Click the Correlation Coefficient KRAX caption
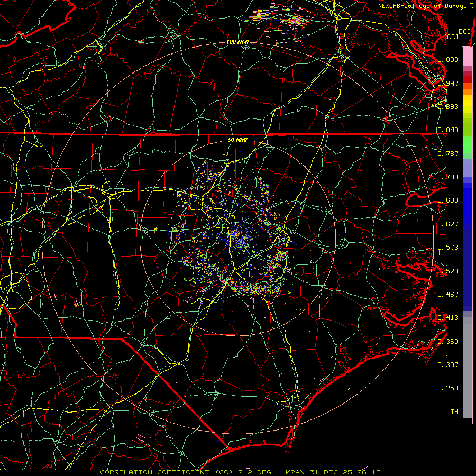Screen dimensions: 476x476 coord(241,472)
